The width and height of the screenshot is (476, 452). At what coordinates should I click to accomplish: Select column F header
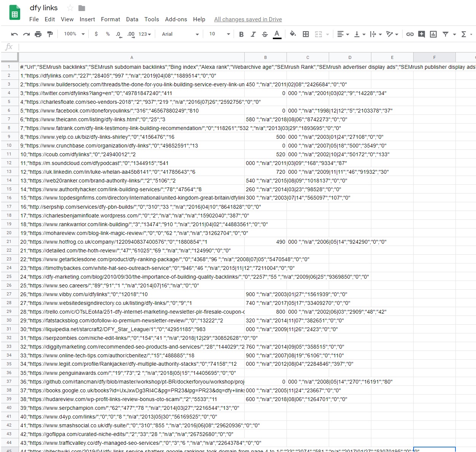[x=434, y=57]
